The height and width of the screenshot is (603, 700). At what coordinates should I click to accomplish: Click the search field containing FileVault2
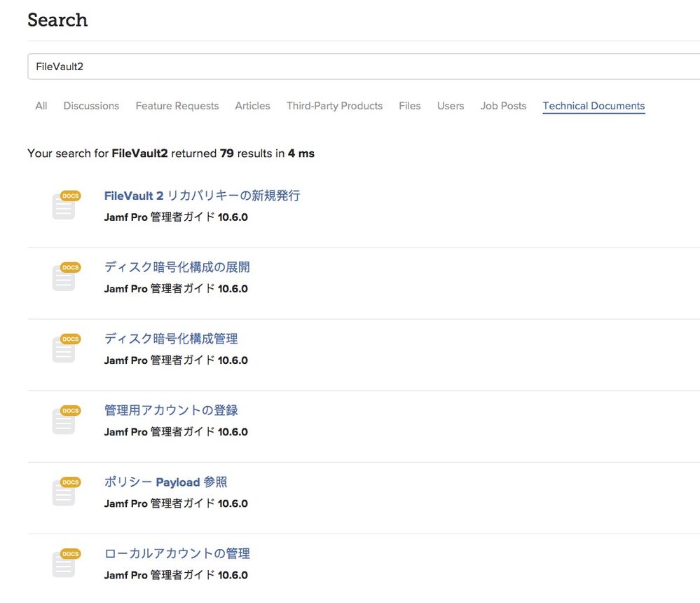click(364, 67)
